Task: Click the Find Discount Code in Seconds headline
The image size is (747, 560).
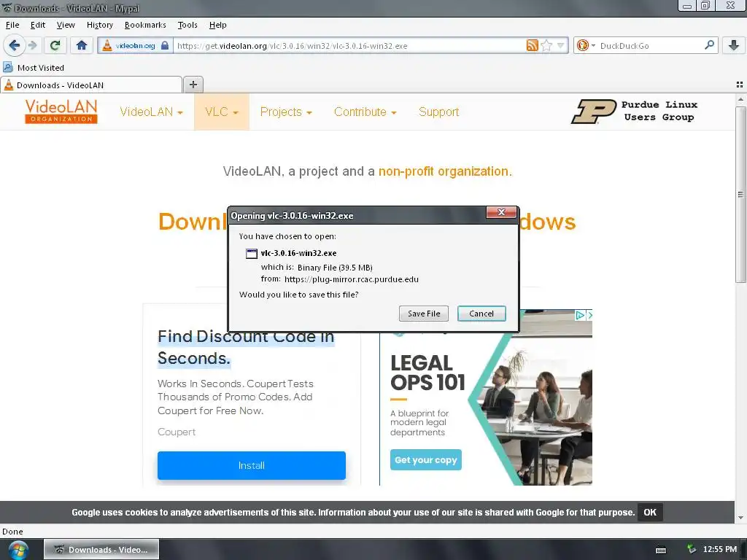Action: (246, 347)
